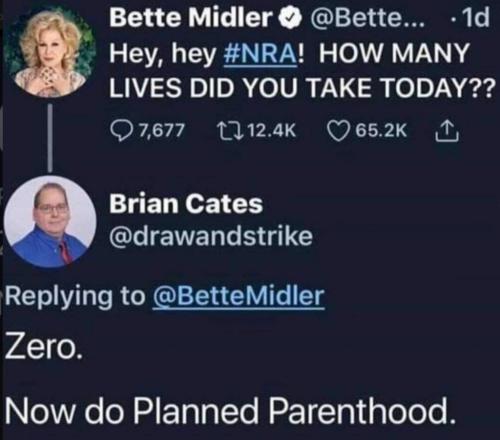Screen dimensions: 500x440
Task: View the 12.4K retweets count
Action: pyautogui.click(x=272, y=131)
